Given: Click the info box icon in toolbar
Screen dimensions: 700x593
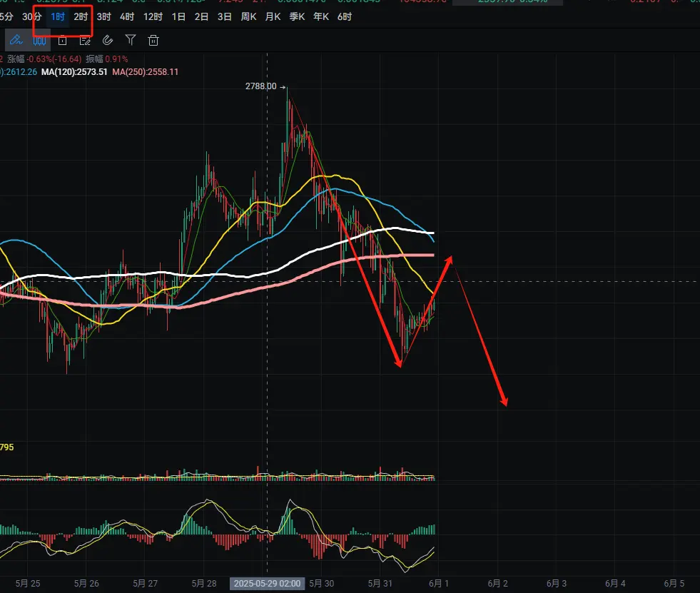Looking at the screenshot, I should tap(63, 41).
